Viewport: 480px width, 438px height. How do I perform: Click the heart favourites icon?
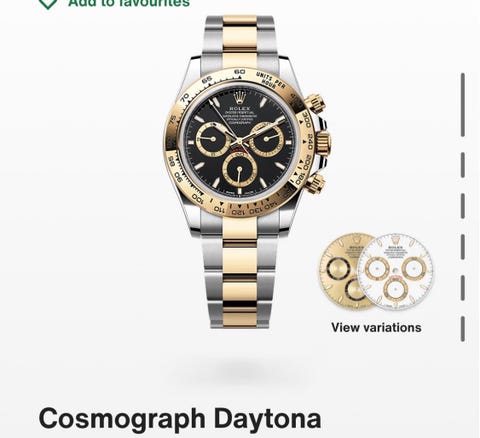(x=48, y=3)
